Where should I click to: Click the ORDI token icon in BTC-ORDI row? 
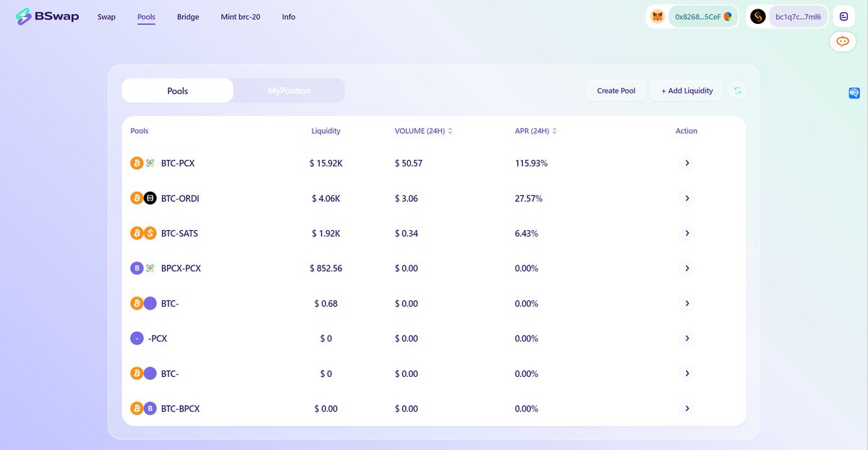click(150, 198)
